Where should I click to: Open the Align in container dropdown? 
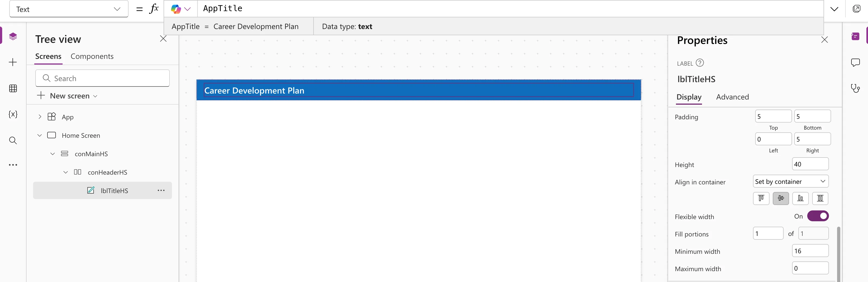click(x=790, y=181)
